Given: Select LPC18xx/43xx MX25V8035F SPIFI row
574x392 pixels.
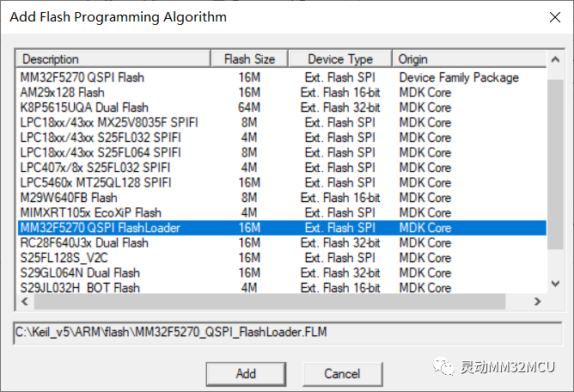Looking at the screenshot, I should pyautogui.click(x=282, y=123).
